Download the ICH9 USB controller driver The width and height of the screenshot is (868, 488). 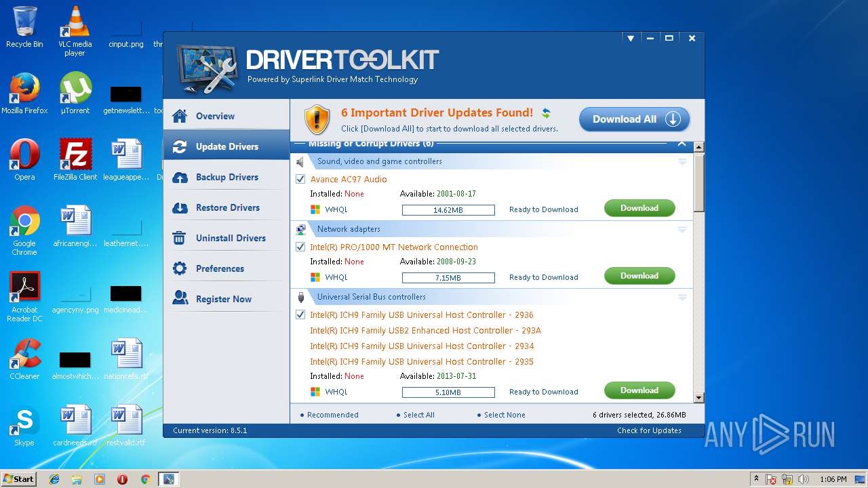tap(639, 390)
